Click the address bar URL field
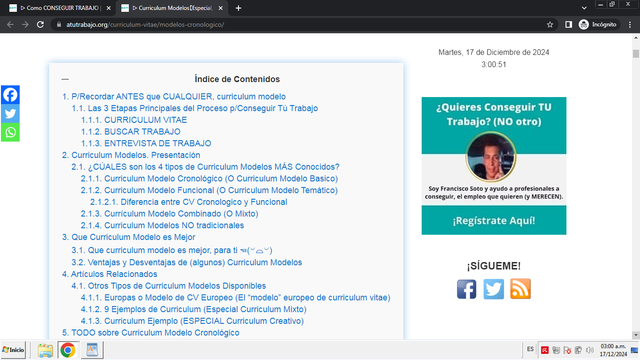Viewport: 640px width, 360px height. 298,24
